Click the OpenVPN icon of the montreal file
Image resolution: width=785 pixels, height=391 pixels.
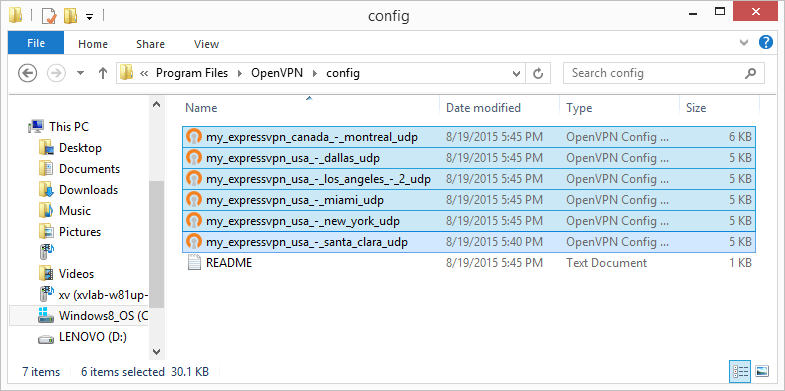point(193,137)
